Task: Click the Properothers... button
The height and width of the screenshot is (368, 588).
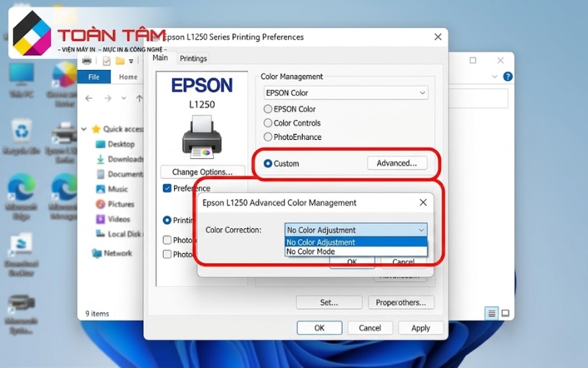Action: [x=401, y=302]
